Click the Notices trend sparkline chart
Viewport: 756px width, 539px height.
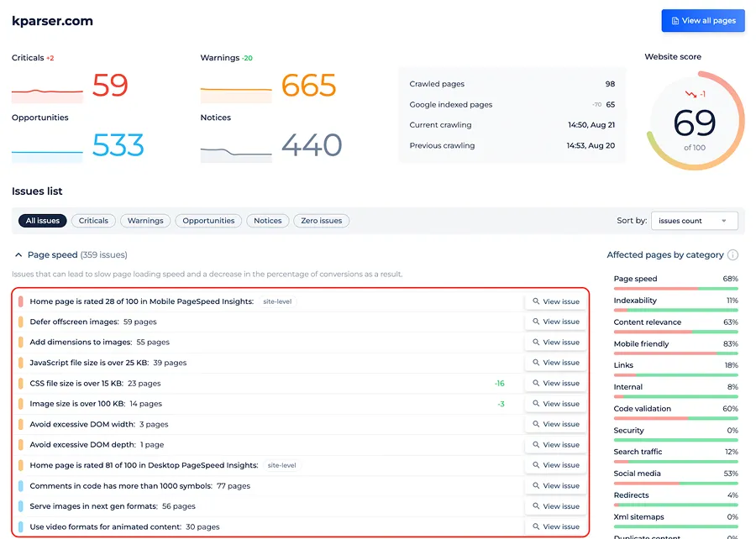(x=236, y=152)
